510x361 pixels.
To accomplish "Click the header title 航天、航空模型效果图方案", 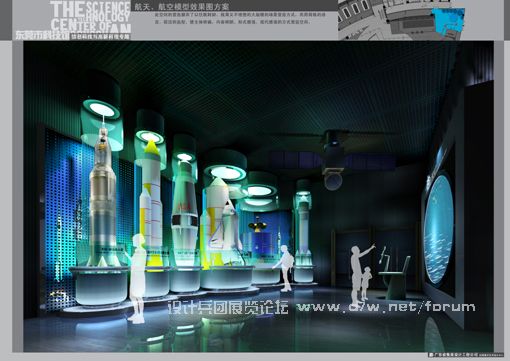I will click(181, 6).
